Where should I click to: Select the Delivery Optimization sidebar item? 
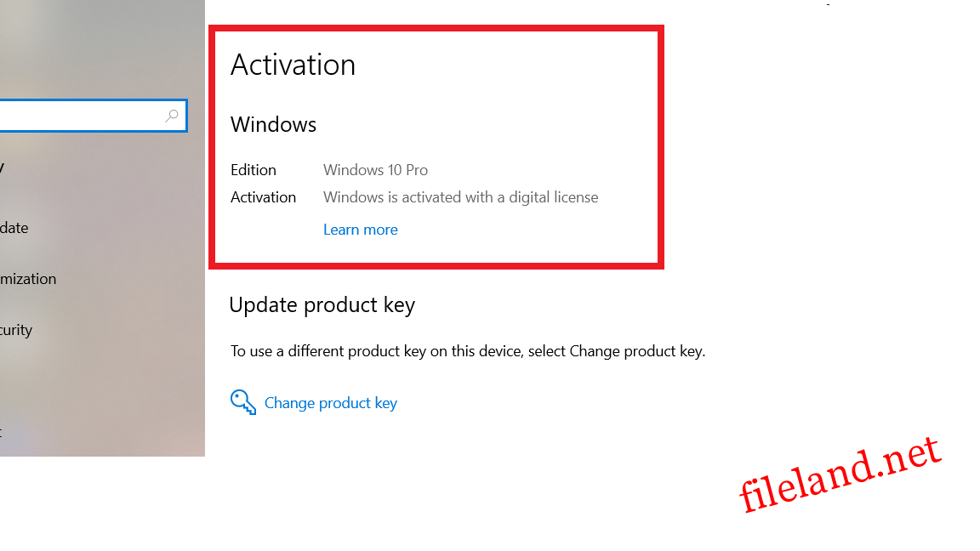click(x=28, y=279)
